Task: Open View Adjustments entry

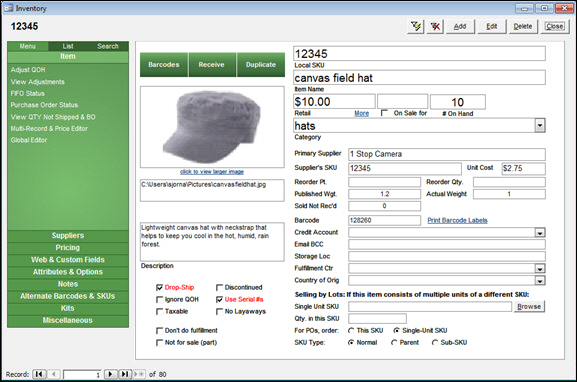Action: [x=38, y=82]
